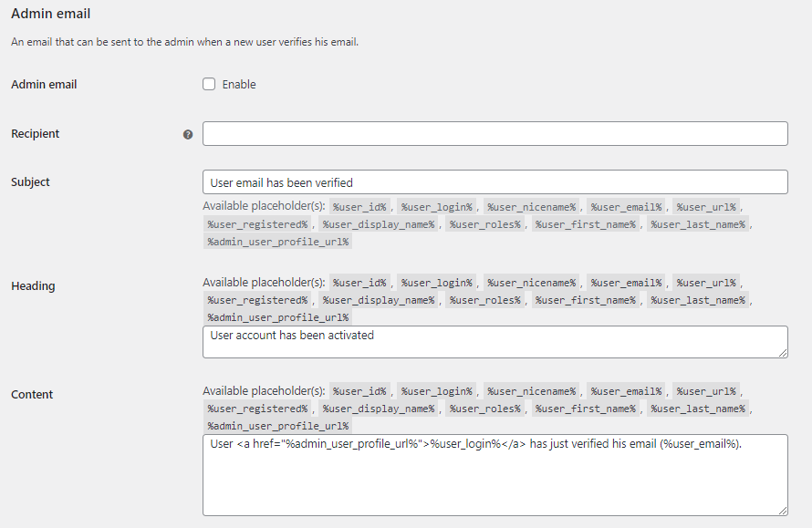Screen dimensions: 812x528
Task: Select %user_url% placeholder in Heading row
Action: pyautogui.click(x=706, y=284)
